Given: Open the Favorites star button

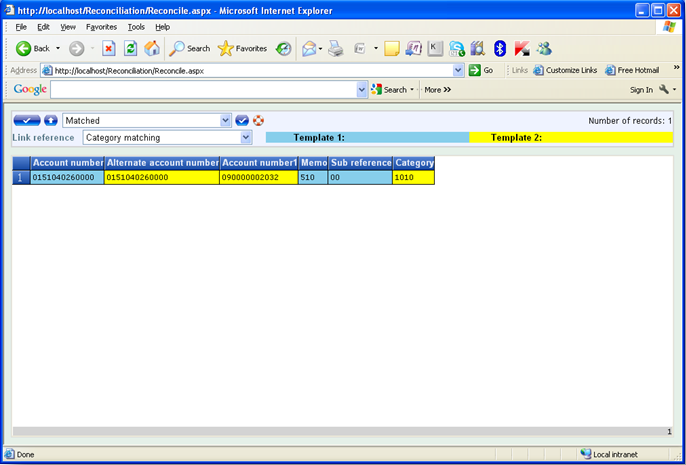Looking at the screenshot, I should [243, 48].
